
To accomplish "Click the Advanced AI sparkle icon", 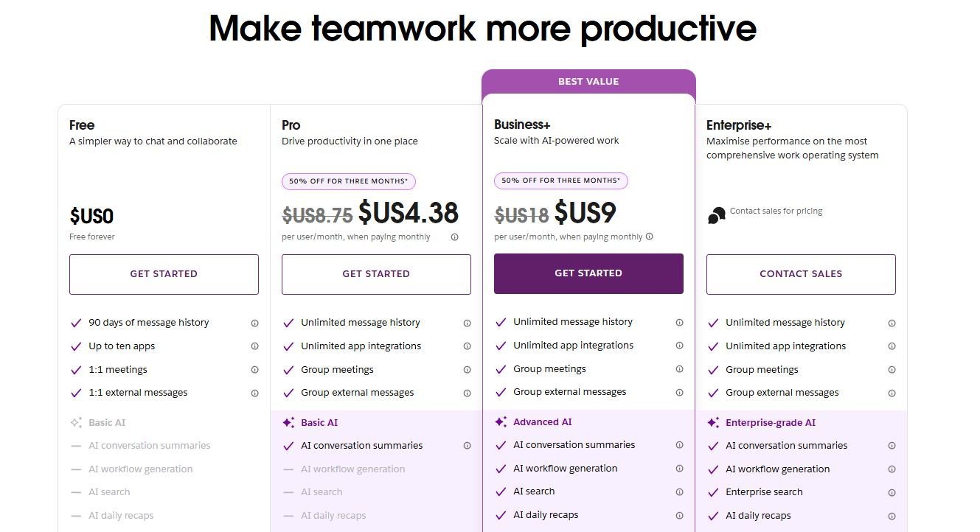I will [x=501, y=422].
